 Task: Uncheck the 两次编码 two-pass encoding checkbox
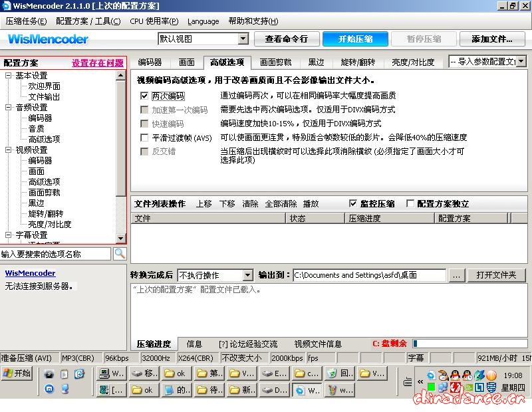pyautogui.click(x=144, y=96)
